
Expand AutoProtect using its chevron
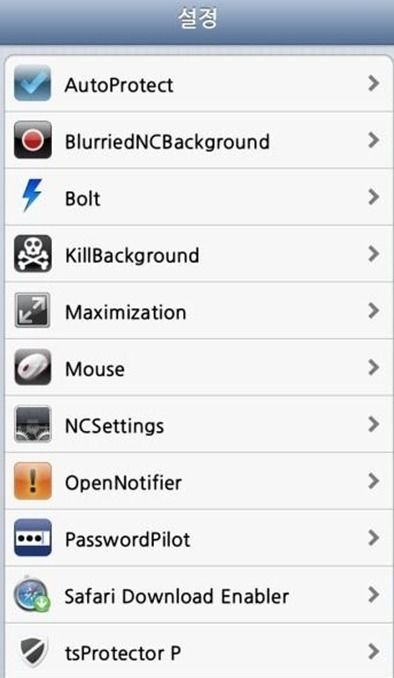pyautogui.click(x=374, y=83)
